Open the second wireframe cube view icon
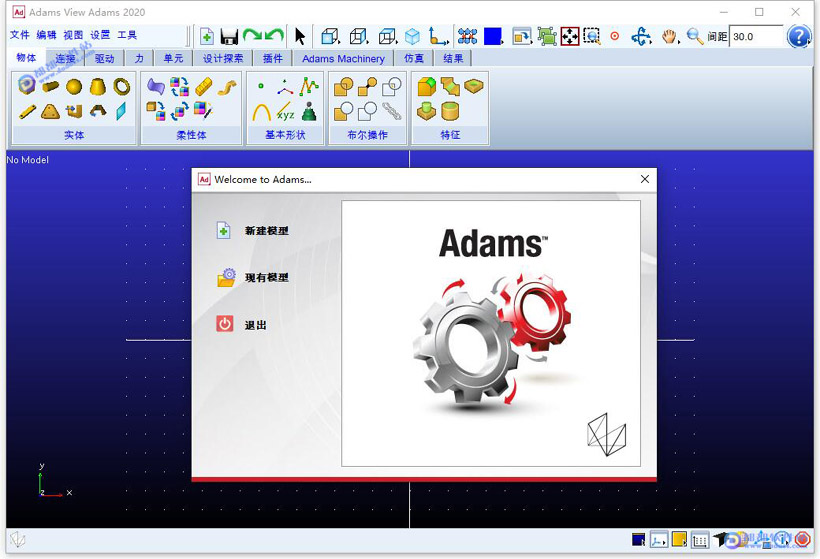The image size is (820, 559). click(x=359, y=36)
